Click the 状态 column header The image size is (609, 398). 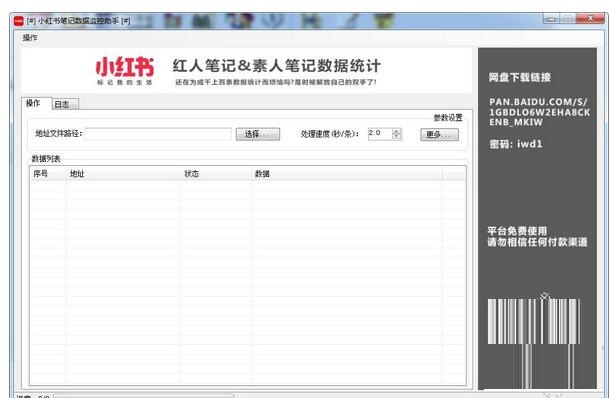click(216, 174)
